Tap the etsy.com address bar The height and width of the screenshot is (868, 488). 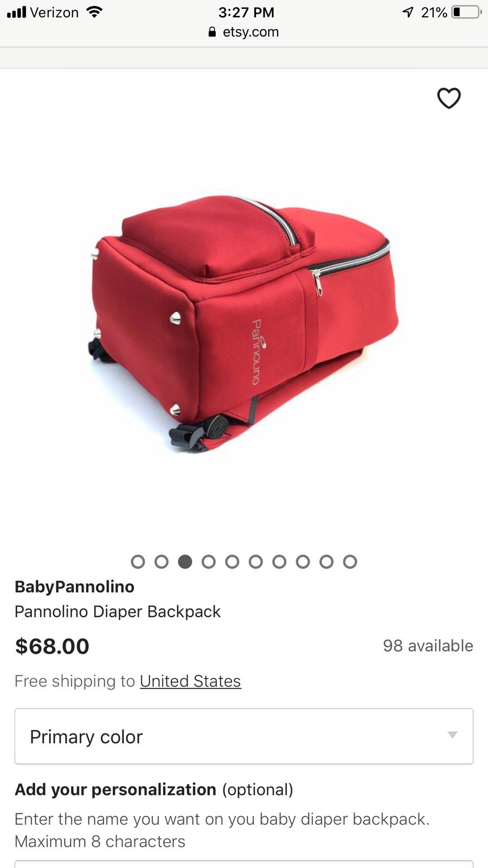244,32
